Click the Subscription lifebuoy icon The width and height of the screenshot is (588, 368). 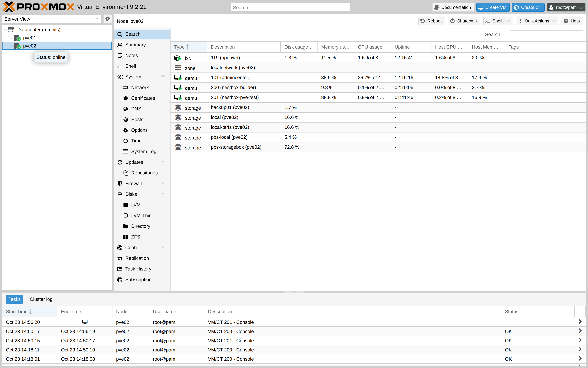[120, 280]
